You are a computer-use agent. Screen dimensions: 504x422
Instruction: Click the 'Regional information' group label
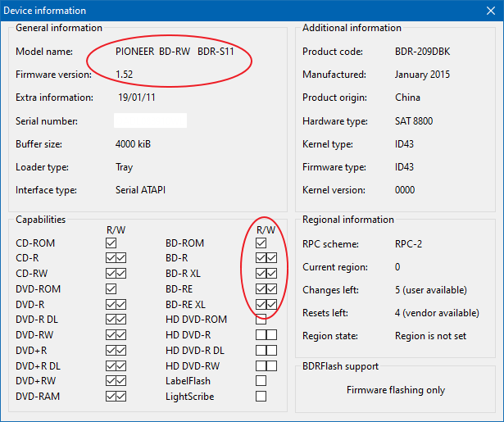pyautogui.click(x=348, y=220)
